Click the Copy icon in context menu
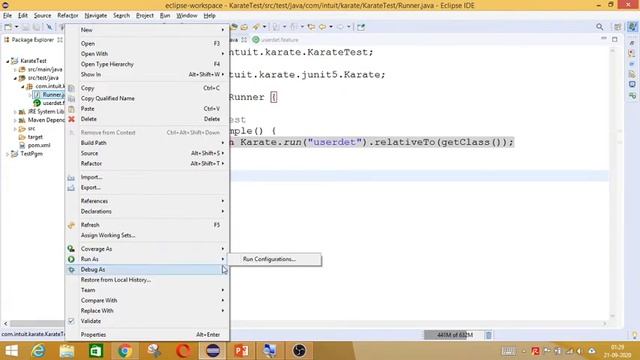The image size is (640, 360). point(71,88)
